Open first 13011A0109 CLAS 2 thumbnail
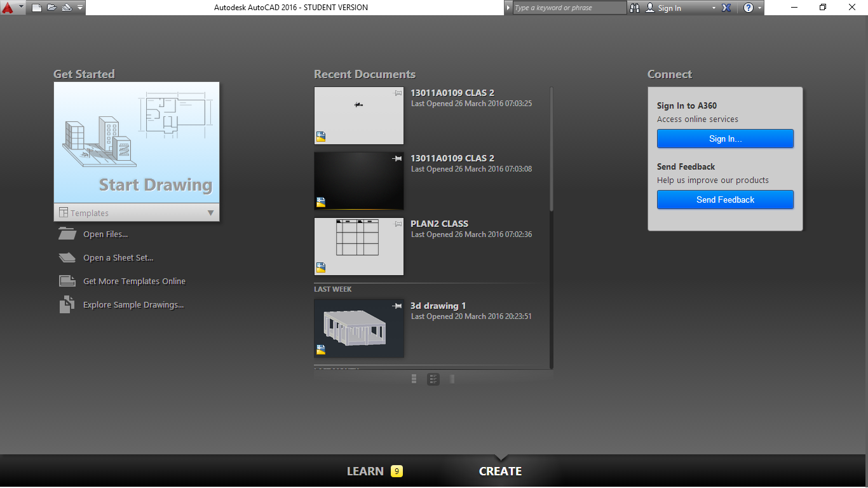868x488 pixels. [x=359, y=116]
